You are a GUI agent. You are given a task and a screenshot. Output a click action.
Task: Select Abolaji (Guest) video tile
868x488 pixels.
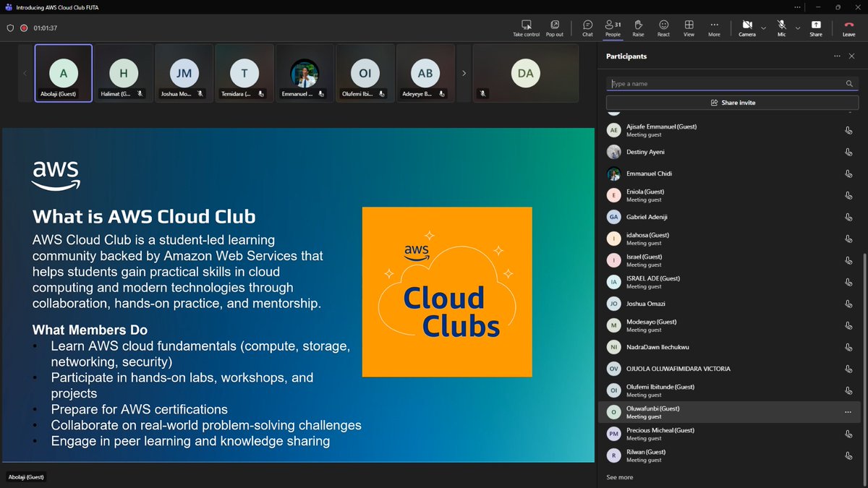pos(64,73)
